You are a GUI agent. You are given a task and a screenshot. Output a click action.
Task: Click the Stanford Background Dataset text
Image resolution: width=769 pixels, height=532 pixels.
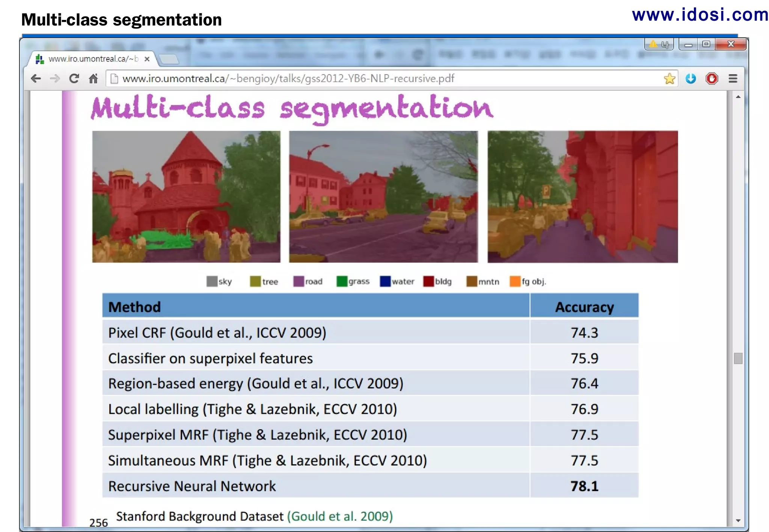tap(199, 516)
